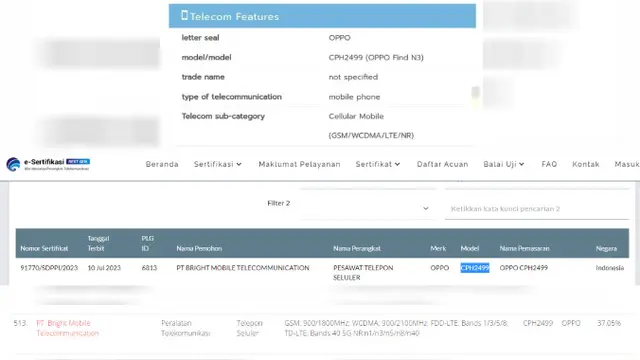Expand the Sertifikat dropdown menu
Viewport: 640px width, 360px height.
coord(378,164)
